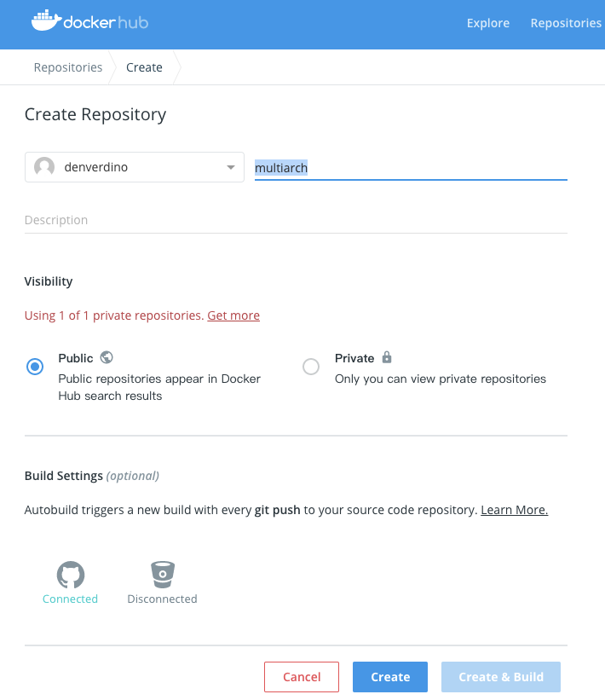Click the green Connected status label
605x700 pixels.
(x=70, y=599)
